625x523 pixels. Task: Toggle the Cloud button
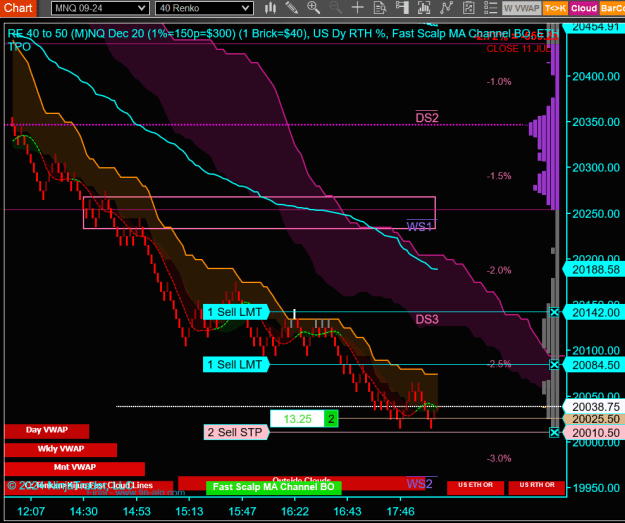tap(584, 8)
